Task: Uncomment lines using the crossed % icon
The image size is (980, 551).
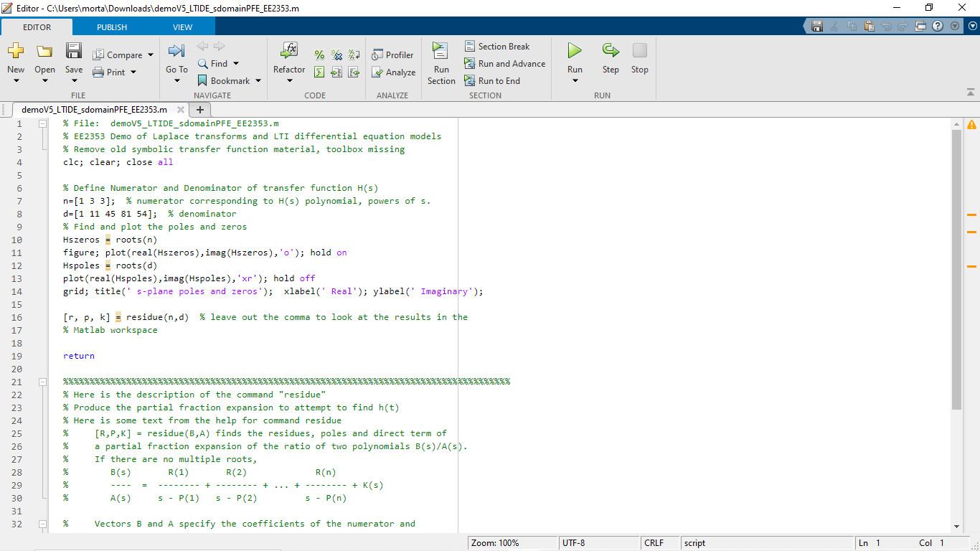Action: 336,55
